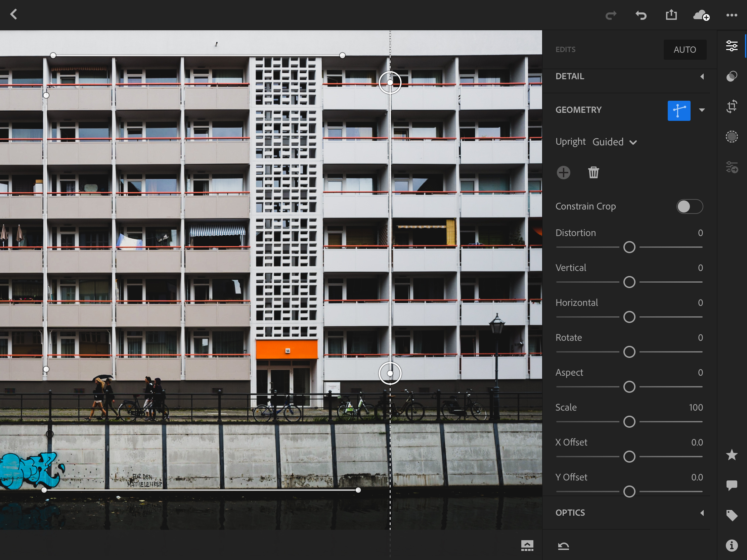
Task: Expand the Optics panel
Action: tap(702, 513)
